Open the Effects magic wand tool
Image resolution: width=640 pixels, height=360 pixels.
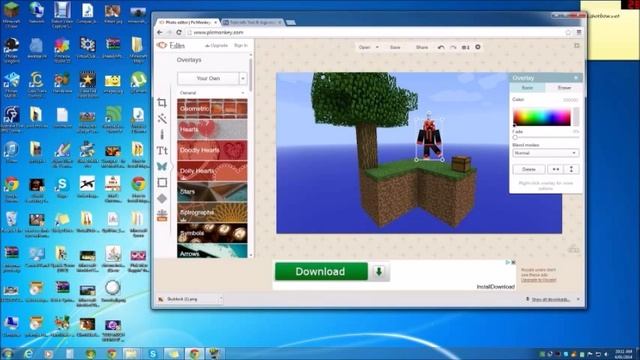point(162,119)
